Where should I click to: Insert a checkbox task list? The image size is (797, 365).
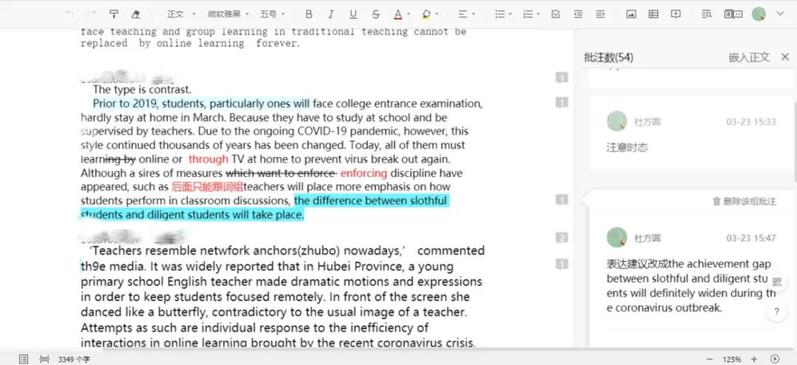click(556, 14)
